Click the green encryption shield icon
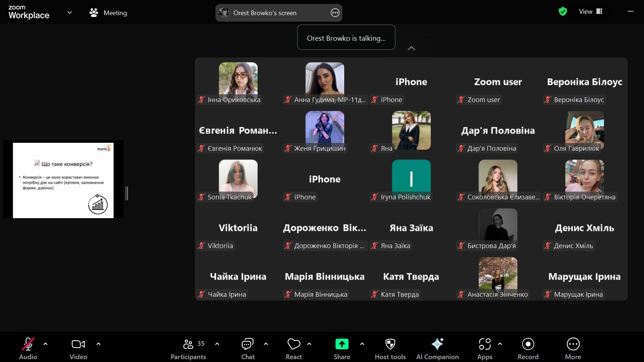 pos(562,12)
